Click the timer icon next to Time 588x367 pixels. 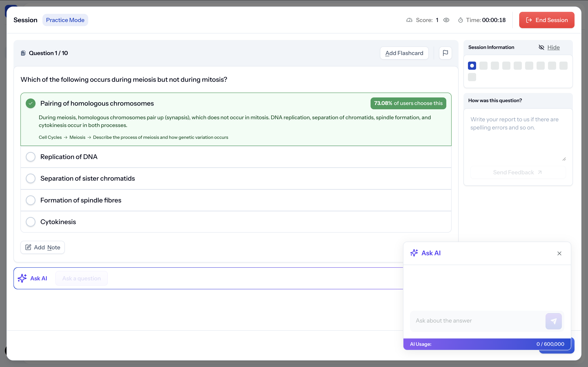click(x=460, y=20)
